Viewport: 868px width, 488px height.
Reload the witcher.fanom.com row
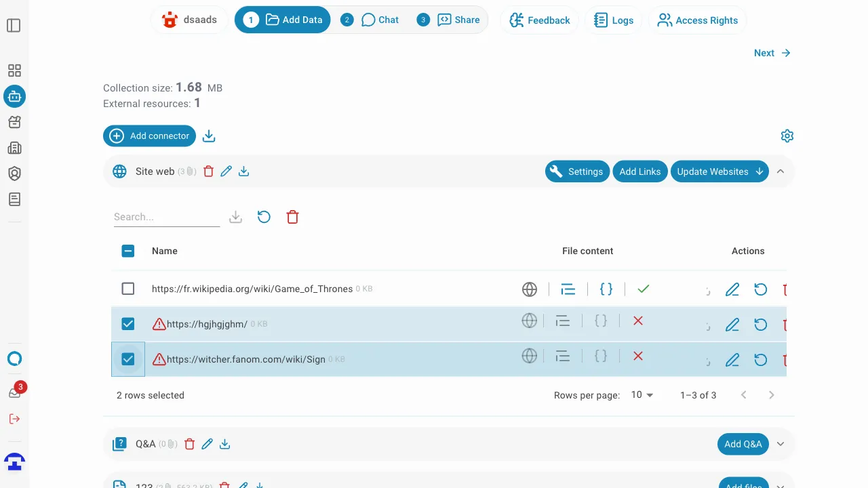(761, 360)
